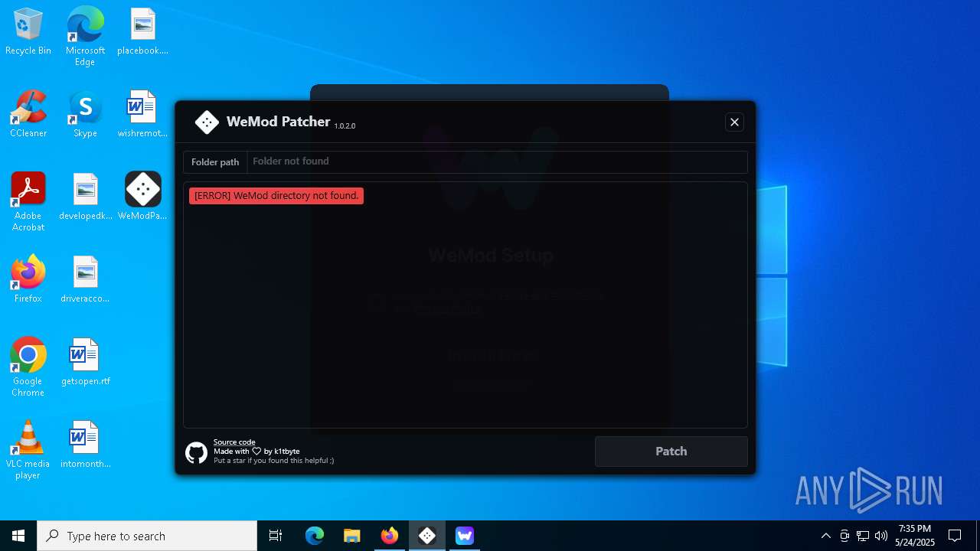Open the taskbar clock and date

tap(915, 536)
